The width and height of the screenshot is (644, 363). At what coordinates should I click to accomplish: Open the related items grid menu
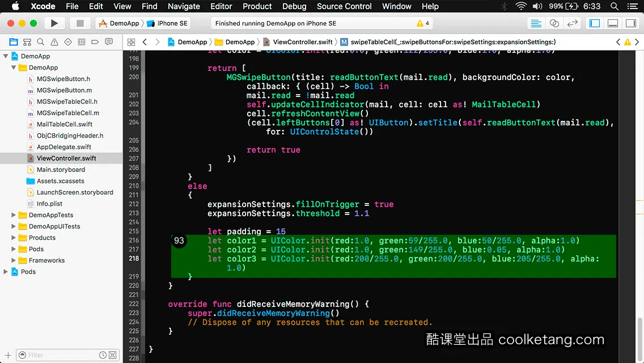tap(131, 42)
